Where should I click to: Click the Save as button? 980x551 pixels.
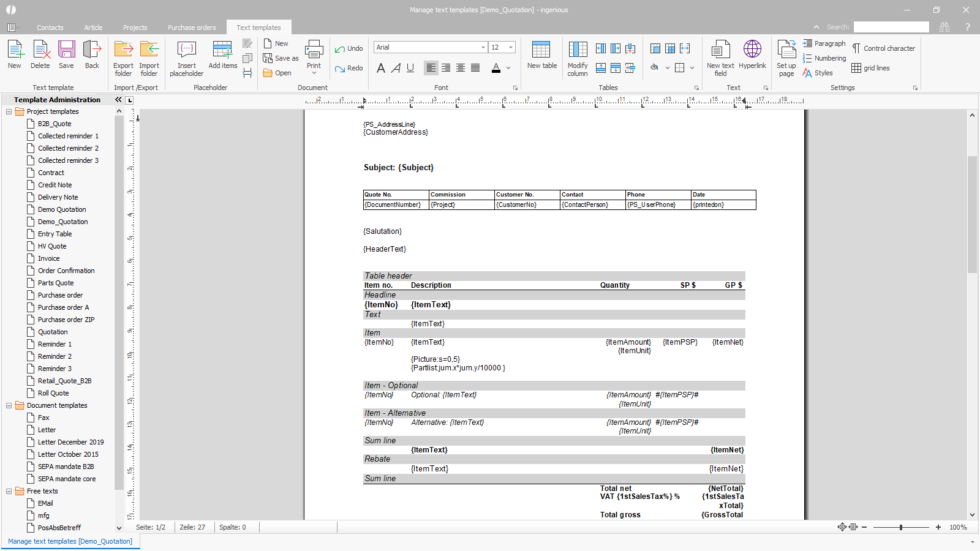[281, 58]
